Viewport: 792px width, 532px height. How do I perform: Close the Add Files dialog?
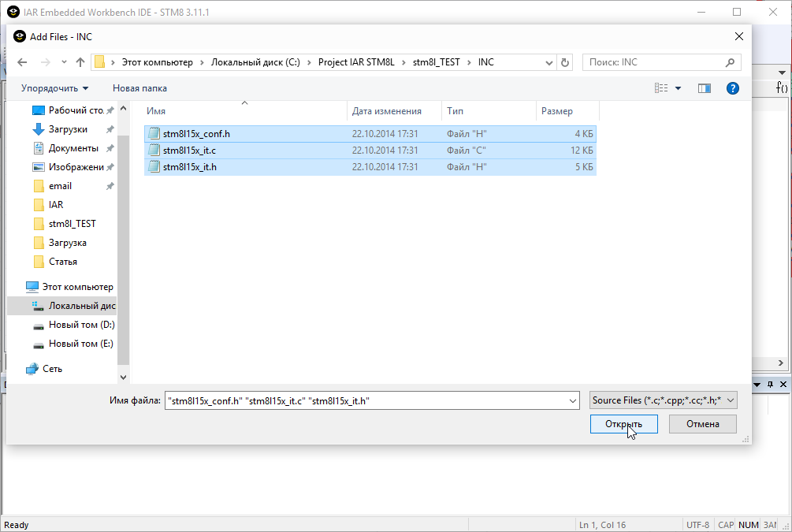(739, 36)
